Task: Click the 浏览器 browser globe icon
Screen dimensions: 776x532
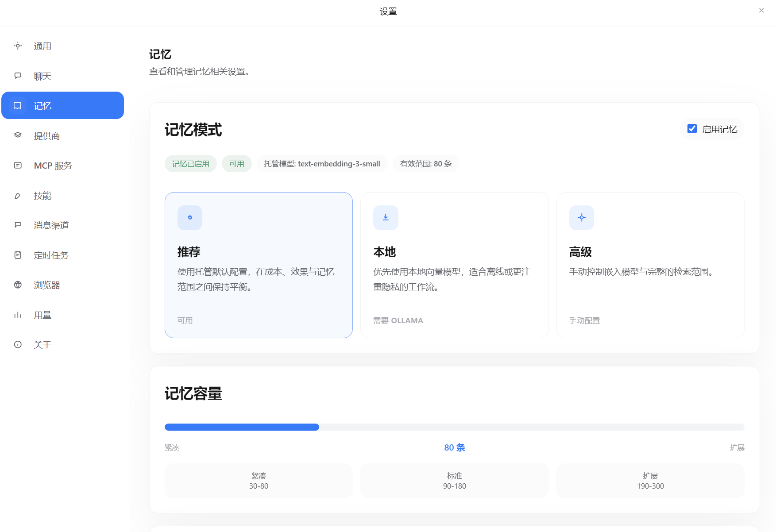Action: pos(18,285)
